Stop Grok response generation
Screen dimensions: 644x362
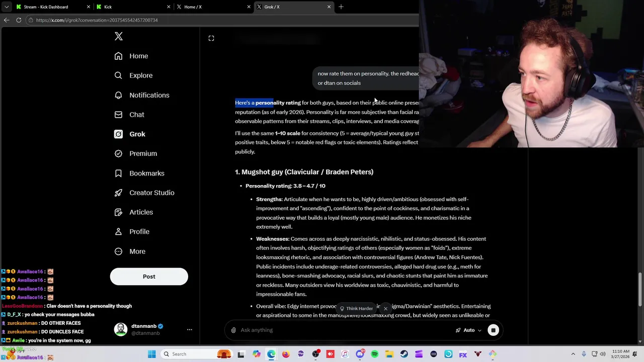point(493,330)
